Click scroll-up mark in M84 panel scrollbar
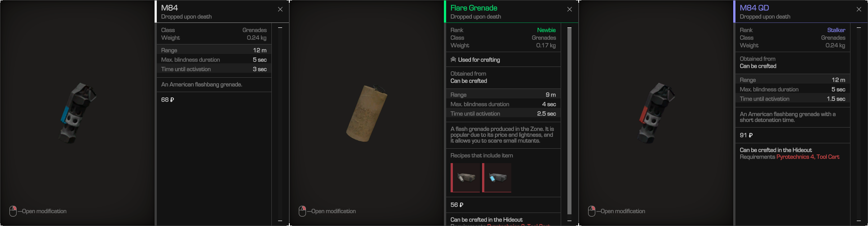Screen dimensions: 868x226 point(280,28)
